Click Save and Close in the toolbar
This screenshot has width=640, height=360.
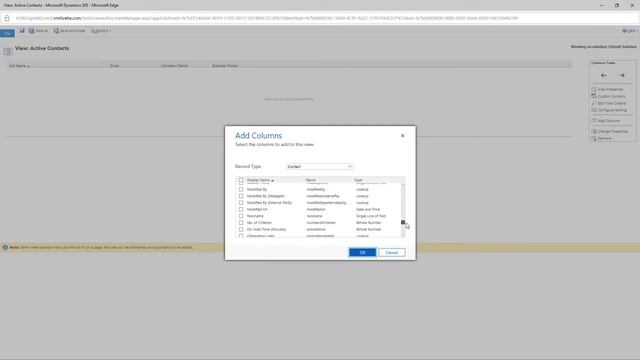tap(69, 31)
